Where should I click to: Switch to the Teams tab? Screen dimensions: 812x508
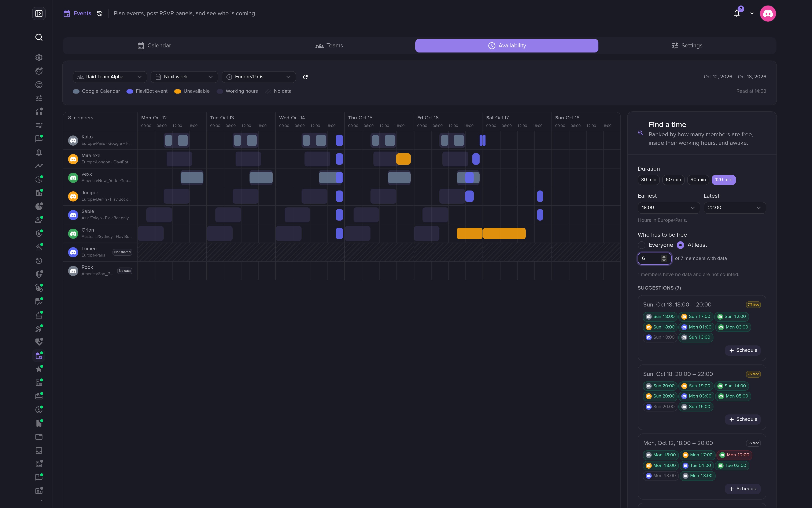pyautogui.click(x=329, y=46)
